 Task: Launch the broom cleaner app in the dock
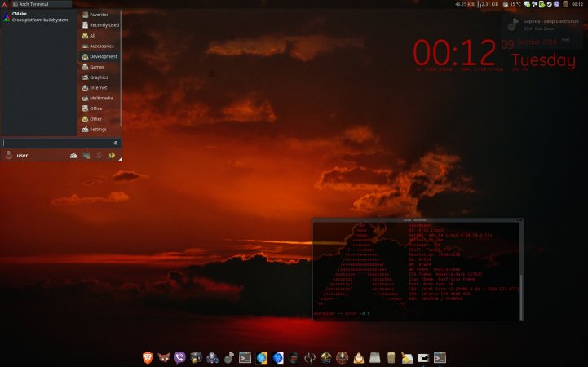(x=407, y=358)
